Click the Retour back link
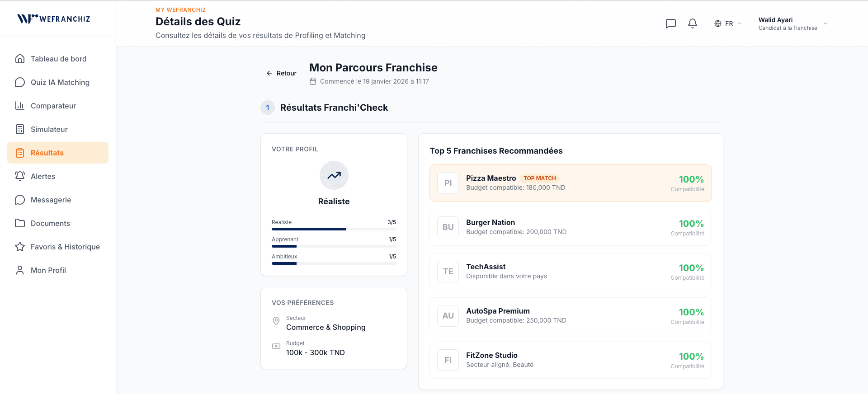 (x=281, y=73)
